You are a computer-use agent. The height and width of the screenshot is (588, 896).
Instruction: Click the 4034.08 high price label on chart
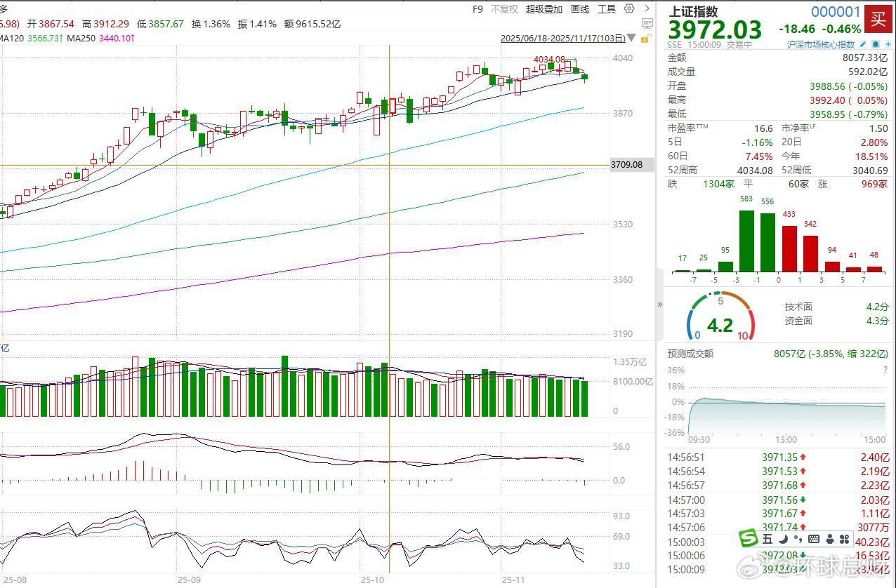point(550,60)
